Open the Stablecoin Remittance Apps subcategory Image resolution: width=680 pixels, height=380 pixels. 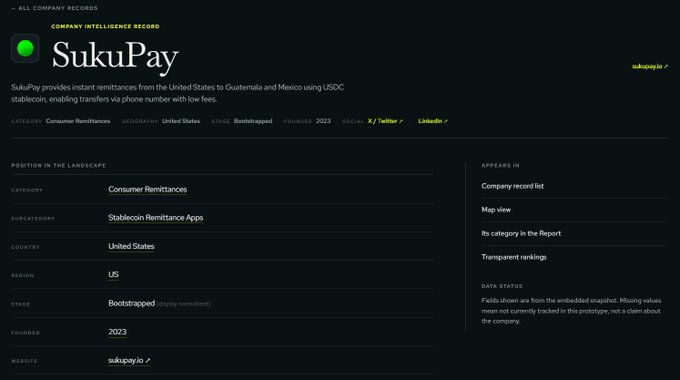[x=156, y=218]
